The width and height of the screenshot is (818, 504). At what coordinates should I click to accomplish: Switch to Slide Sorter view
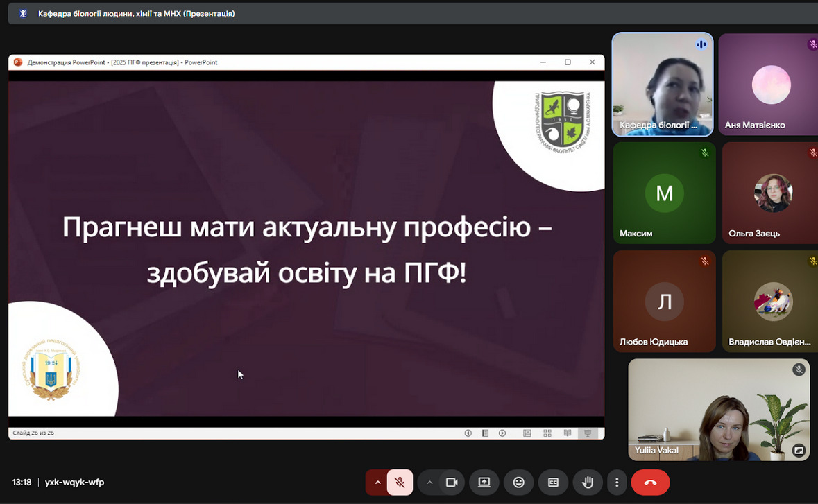point(547,433)
